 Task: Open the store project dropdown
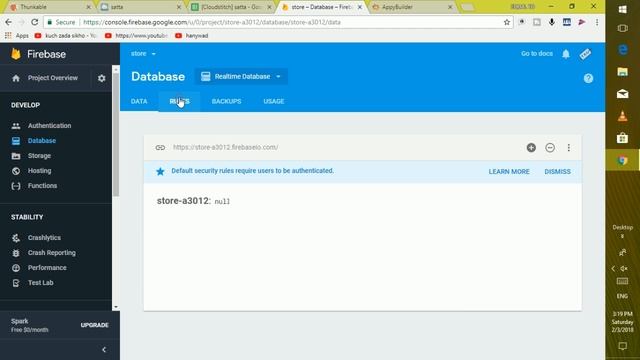pyautogui.click(x=143, y=53)
